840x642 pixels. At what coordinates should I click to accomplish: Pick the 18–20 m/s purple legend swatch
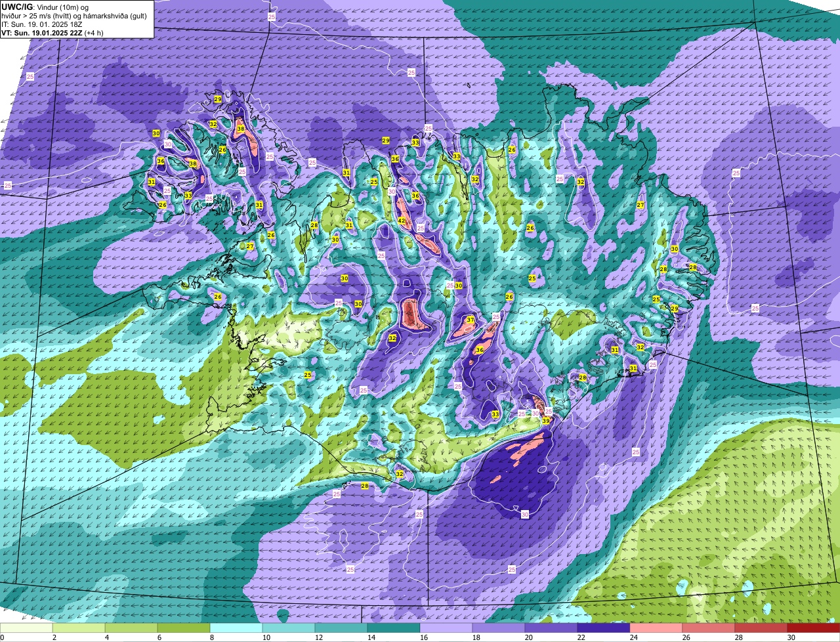pos(499,628)
